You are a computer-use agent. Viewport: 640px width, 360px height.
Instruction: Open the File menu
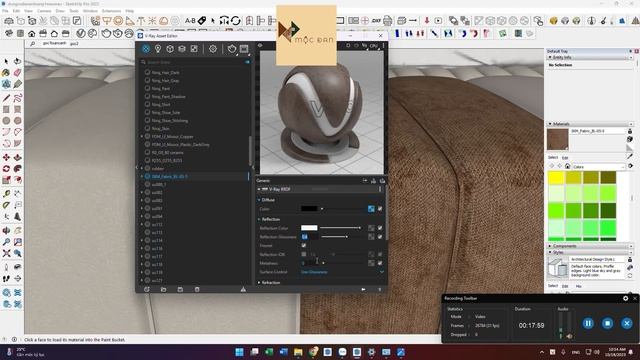5,11
